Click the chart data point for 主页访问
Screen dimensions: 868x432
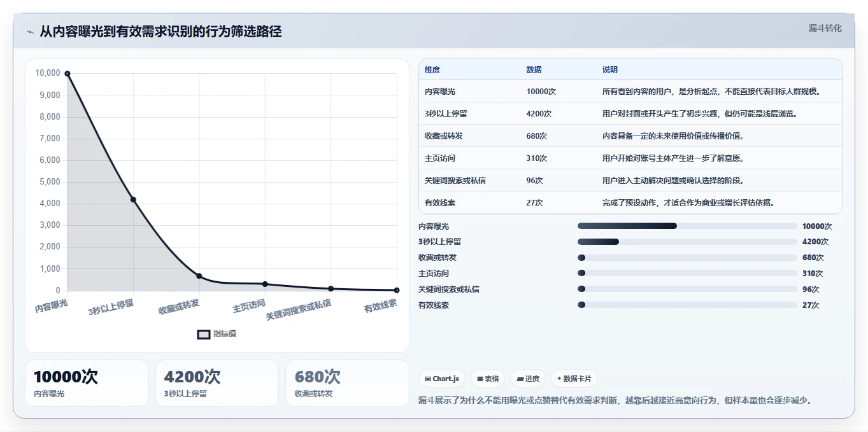(x=265, y=284)
